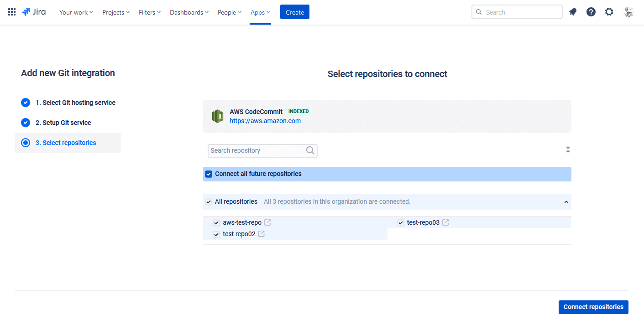Click the step 1 completed checkmark icon

point(26,103)
